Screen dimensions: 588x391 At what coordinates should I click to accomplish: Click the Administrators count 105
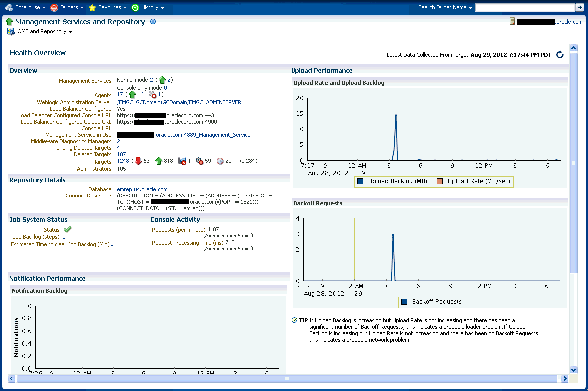coord(121,169)
